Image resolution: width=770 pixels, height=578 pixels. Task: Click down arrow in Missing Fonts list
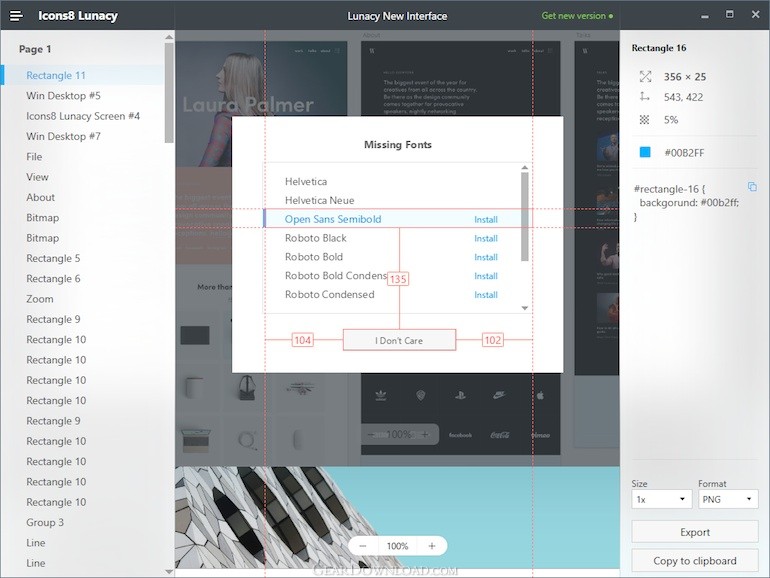click(x=524, y=308)
